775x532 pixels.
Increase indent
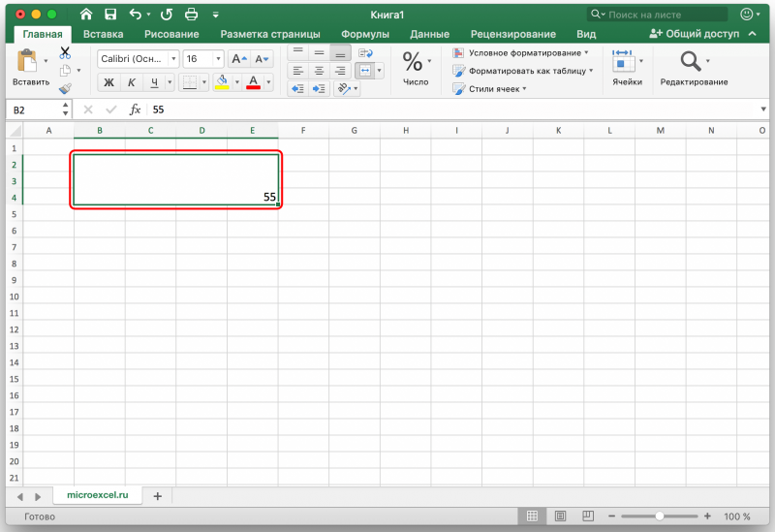(x=320, y=88)
